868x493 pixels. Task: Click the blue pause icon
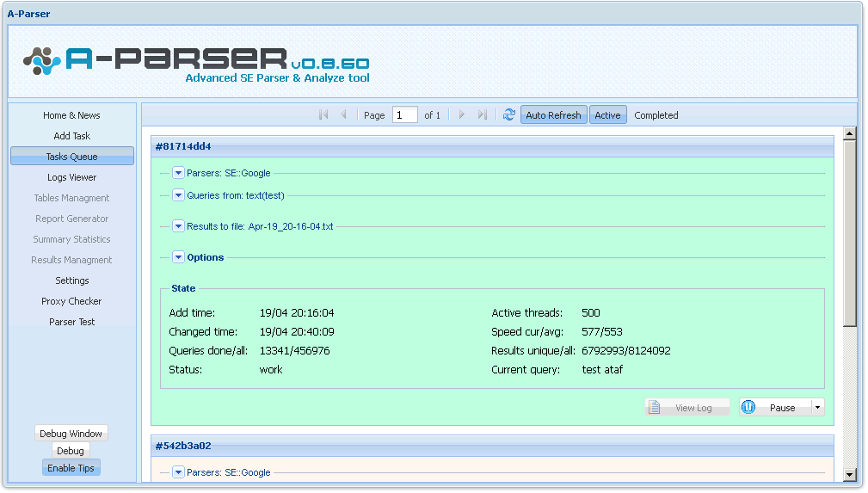point(748,407)
